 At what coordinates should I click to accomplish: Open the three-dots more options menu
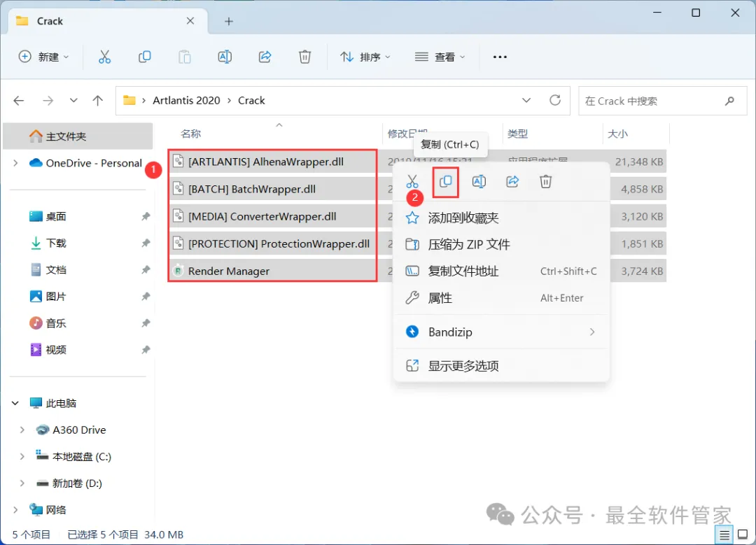500,57
